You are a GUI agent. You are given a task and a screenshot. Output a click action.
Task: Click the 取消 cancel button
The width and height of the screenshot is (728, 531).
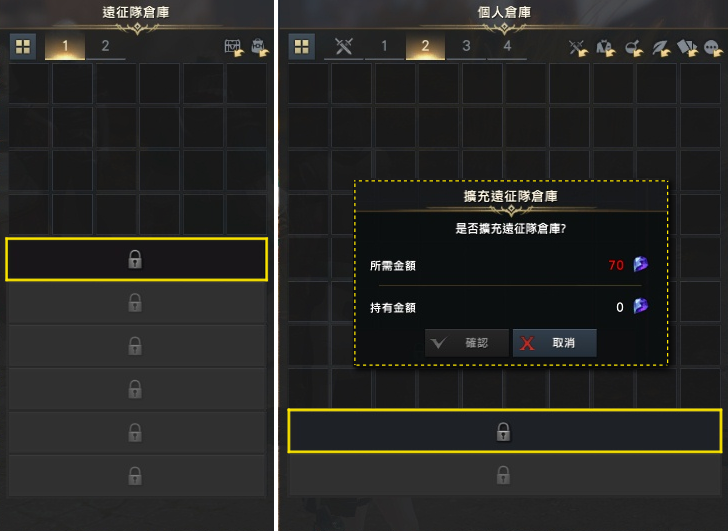point(555,343)
